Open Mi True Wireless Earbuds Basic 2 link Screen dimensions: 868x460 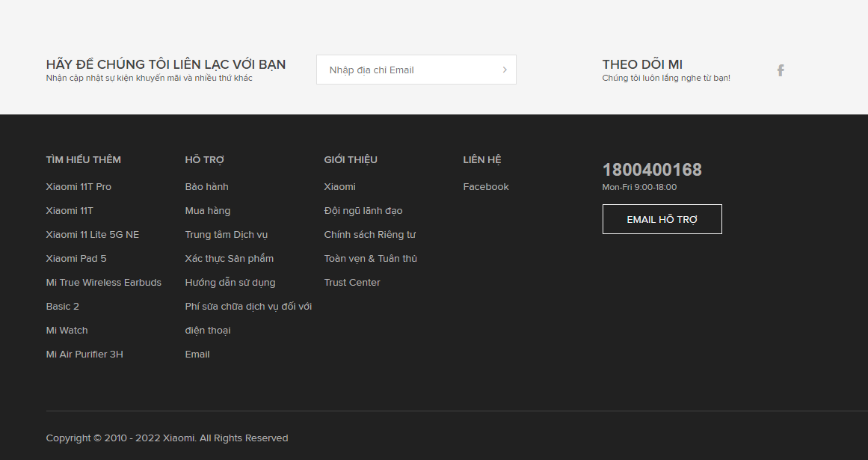pyautogui.click(x=103, y=294)
